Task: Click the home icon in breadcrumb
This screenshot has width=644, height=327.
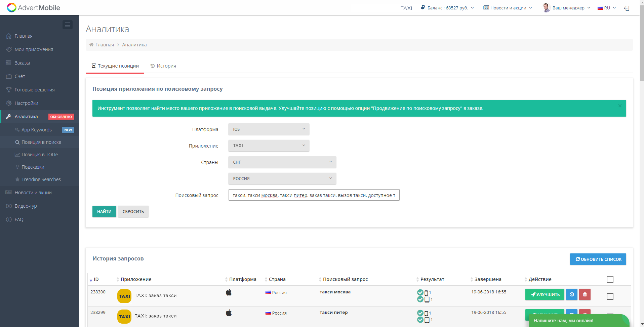Action: 91,45
